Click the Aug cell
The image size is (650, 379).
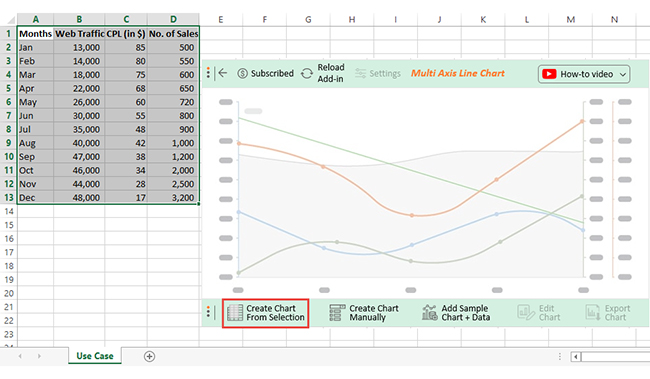point(36,143)
